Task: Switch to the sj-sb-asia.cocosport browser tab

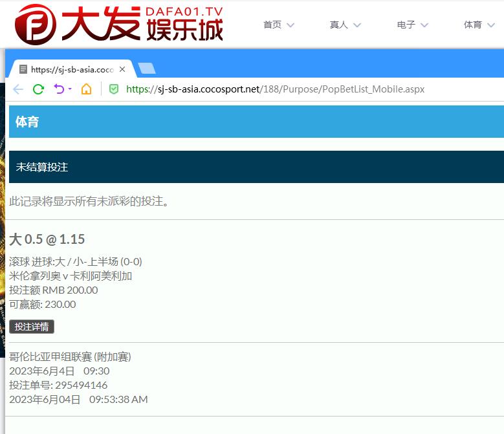Action: [71, 69]
